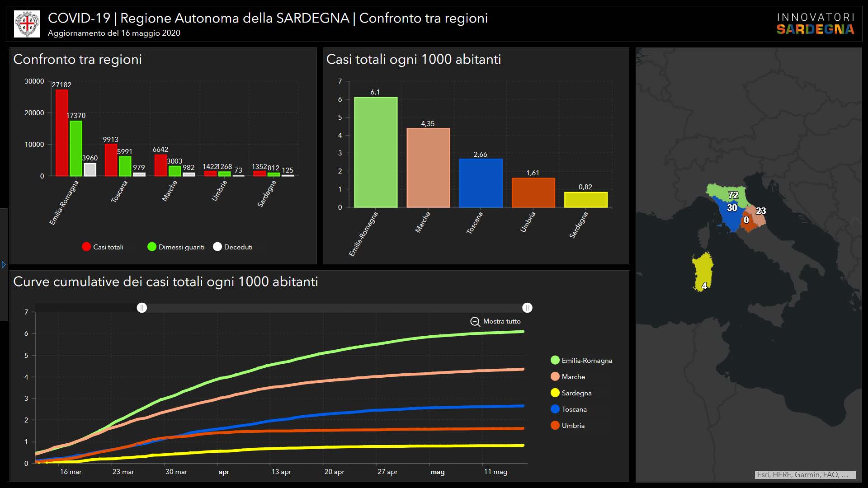Screen dimensions: 868x488
Task: Click the right handle of time range slider
Action: point(527,308)
